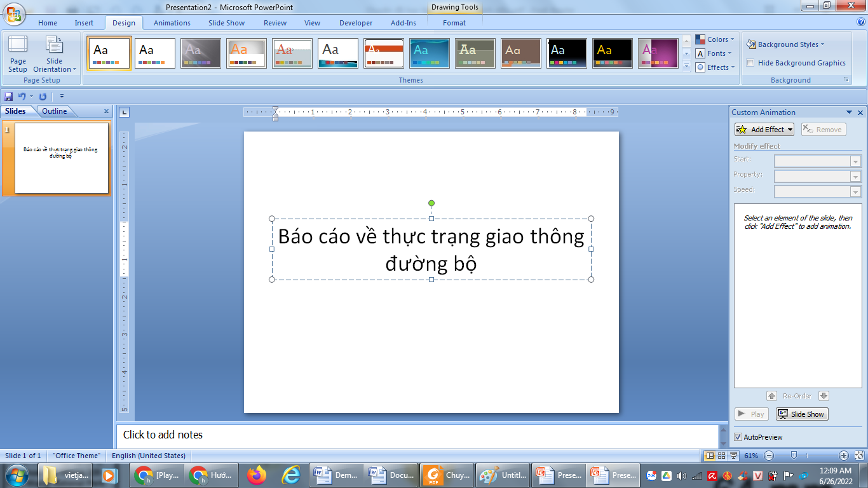Click the Zalo tray icon

651,475
